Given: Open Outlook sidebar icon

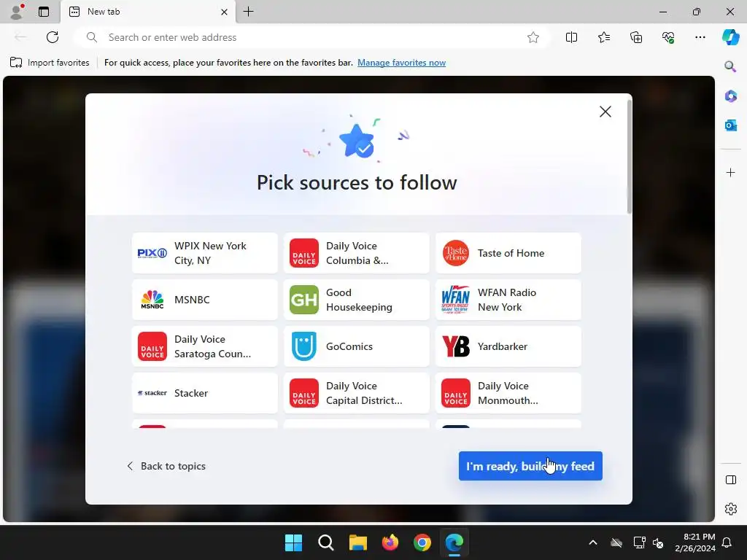Looking at the screenshot, I should click(x=730, y=125).
